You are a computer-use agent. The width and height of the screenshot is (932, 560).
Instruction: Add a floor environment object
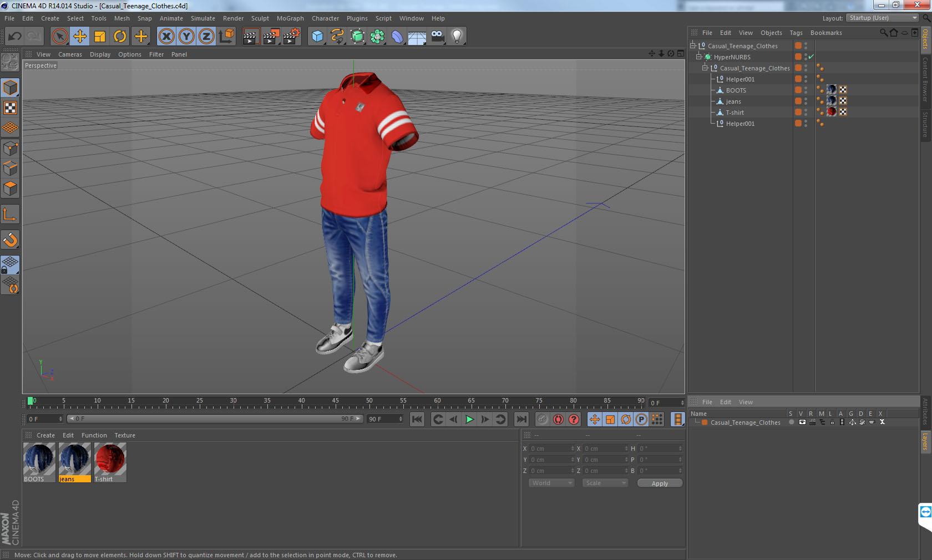[x=417, y=37]
